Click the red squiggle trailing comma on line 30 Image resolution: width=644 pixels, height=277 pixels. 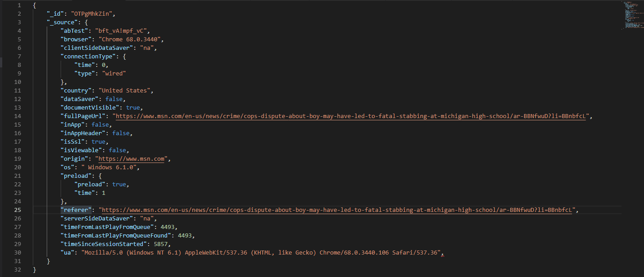click(442, 253)
